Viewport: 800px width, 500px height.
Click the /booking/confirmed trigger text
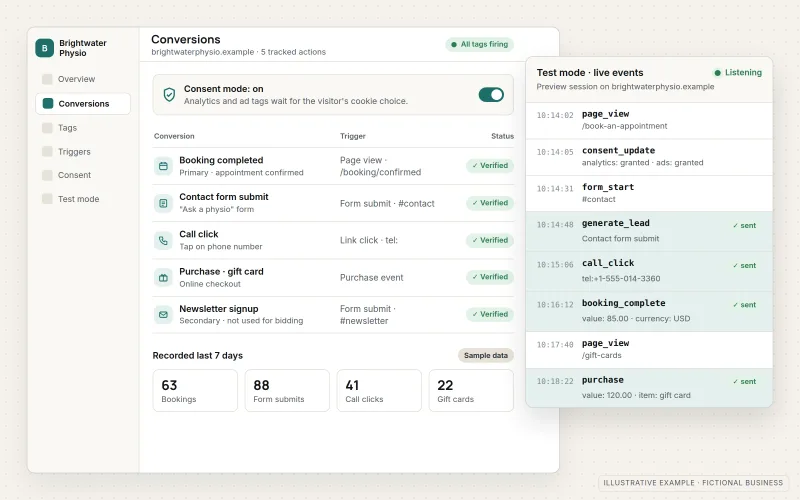381,172
